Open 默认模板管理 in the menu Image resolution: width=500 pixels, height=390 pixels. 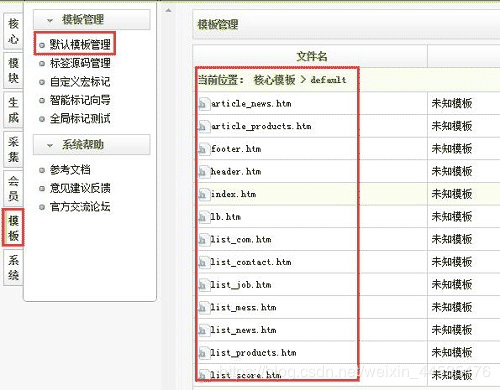80,44
